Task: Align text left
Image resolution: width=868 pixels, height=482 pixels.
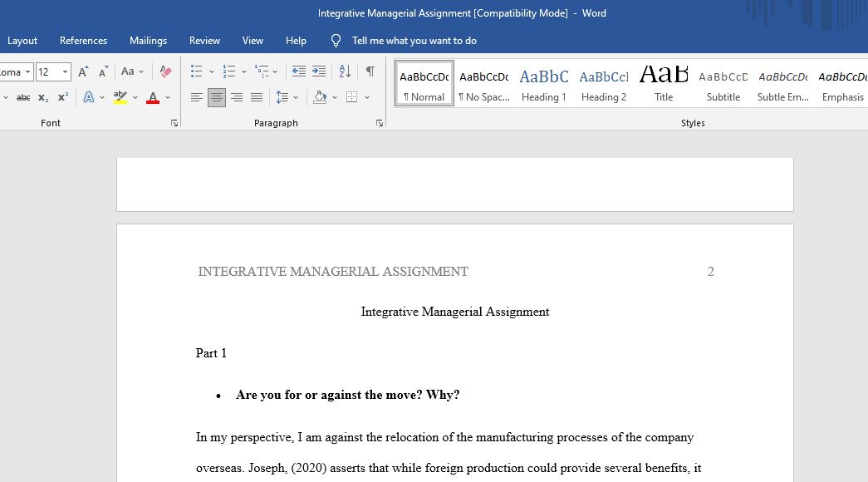Action: tap(197, 97)
